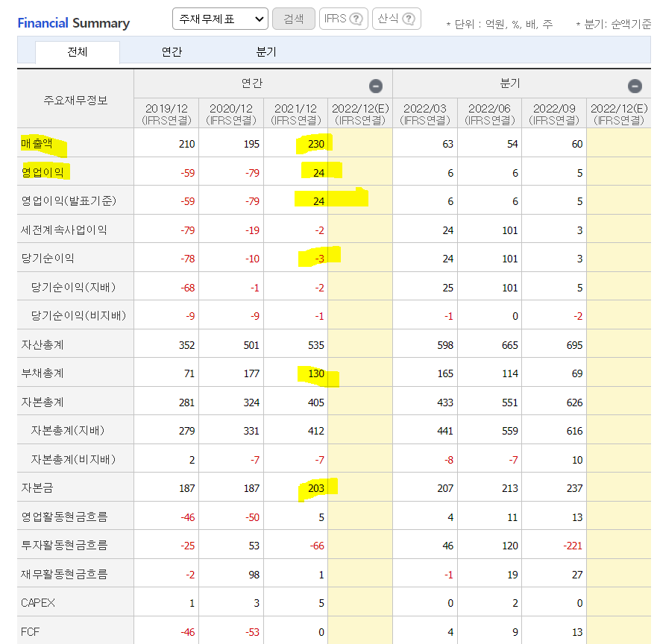This screenshot has width=657, height=644.
Task: Select the FCF row label
Action: coord(30,631)
